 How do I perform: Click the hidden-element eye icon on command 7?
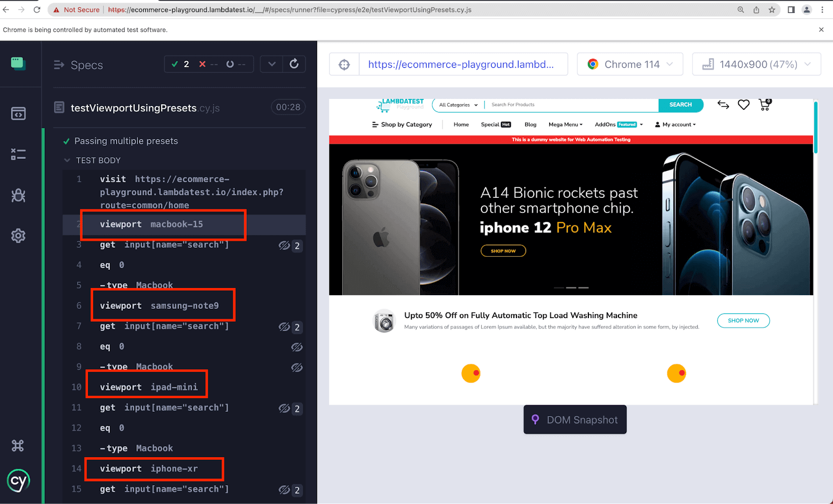(284, 327)
